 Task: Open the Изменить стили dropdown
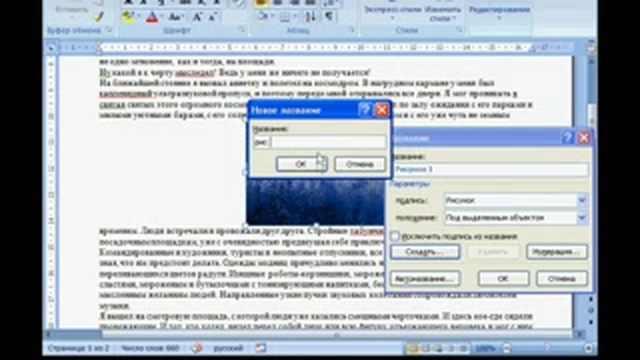[x=443, y=14]
